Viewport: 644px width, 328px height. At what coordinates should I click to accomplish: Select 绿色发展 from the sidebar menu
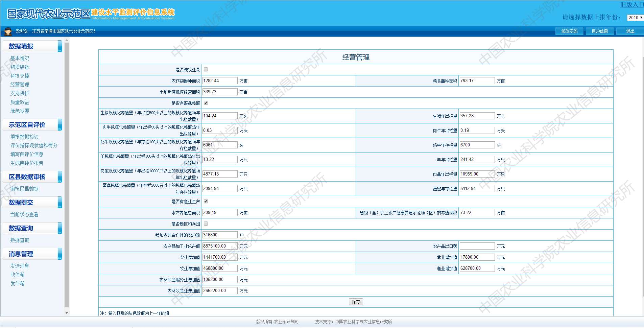click(x=20, y=111)
